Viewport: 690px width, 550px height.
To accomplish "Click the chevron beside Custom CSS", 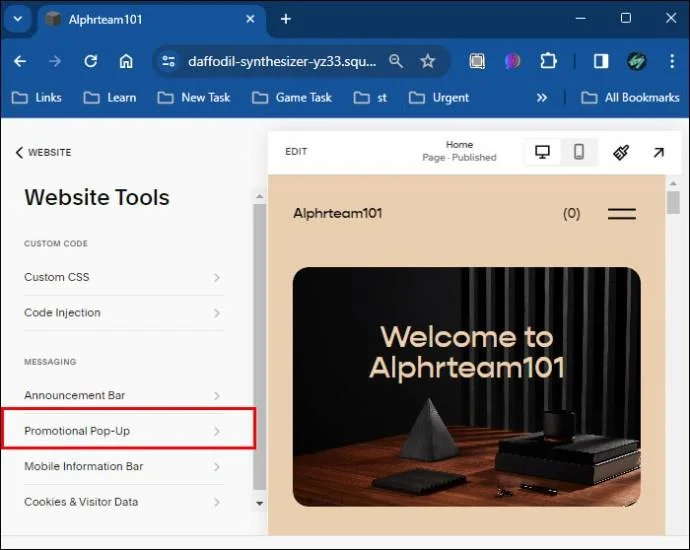I will pyautogui.click(x=217, y=278).
